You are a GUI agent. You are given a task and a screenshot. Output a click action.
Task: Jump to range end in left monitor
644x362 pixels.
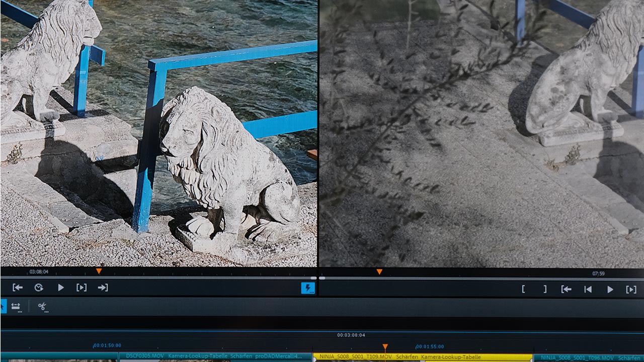pyautogui.click(x=103, y=288)
